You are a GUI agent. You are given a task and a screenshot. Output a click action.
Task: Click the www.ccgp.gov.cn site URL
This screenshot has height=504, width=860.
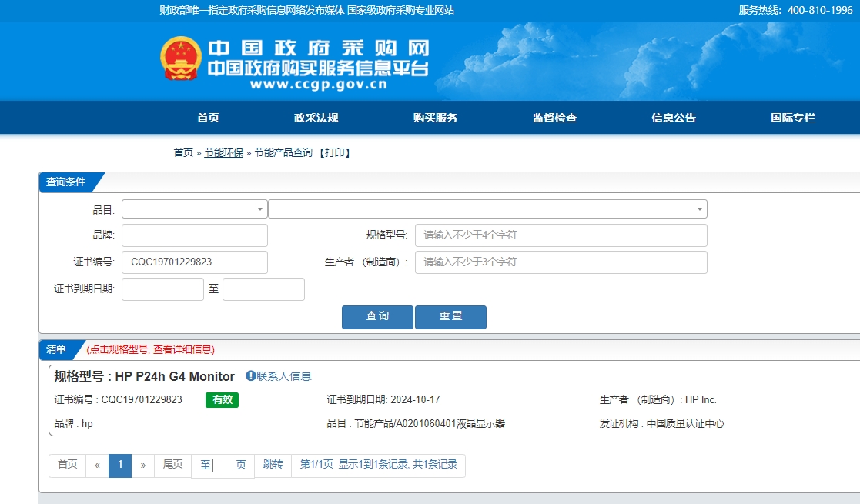(319, 85)
